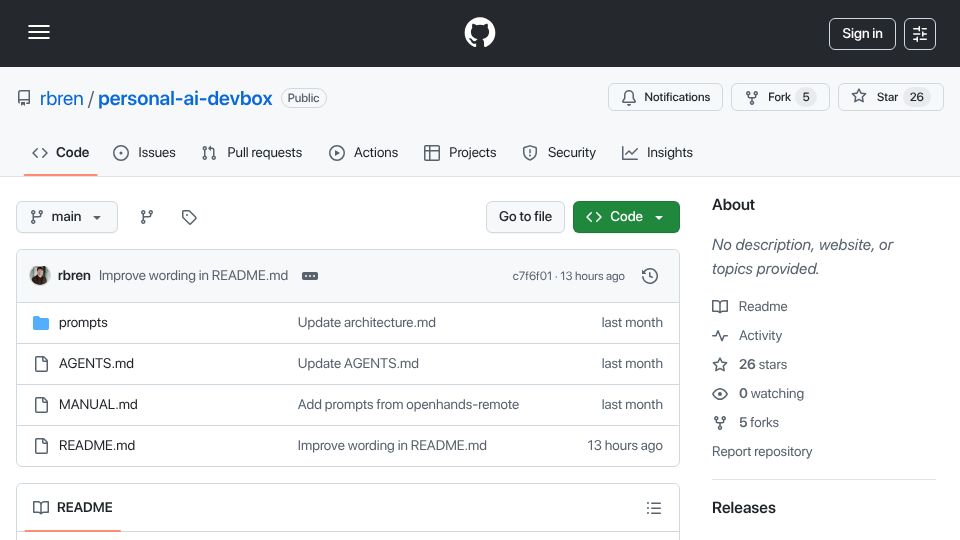This screenshot has height=540, width=960.
Task: Click the star count badge 26
Action: point(917,97)
